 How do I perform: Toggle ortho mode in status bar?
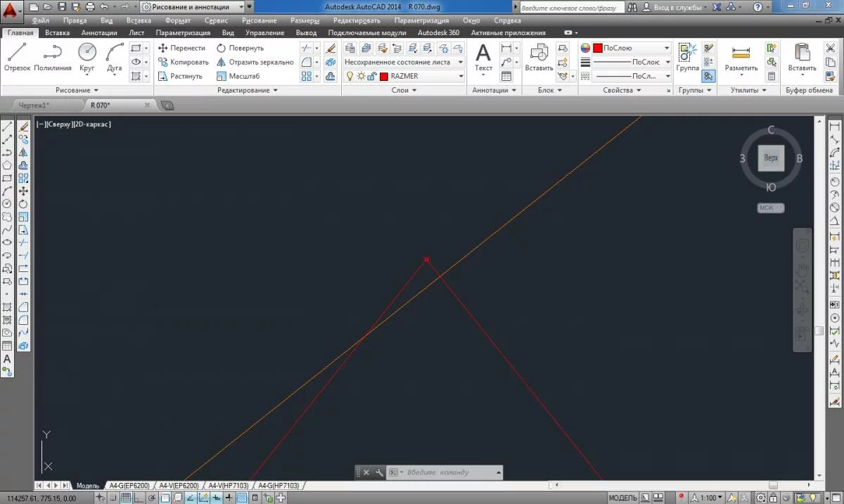(139, 498)
